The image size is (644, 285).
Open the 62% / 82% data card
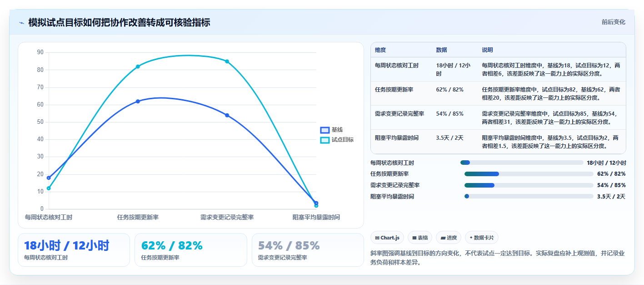(x=191, y=250)
